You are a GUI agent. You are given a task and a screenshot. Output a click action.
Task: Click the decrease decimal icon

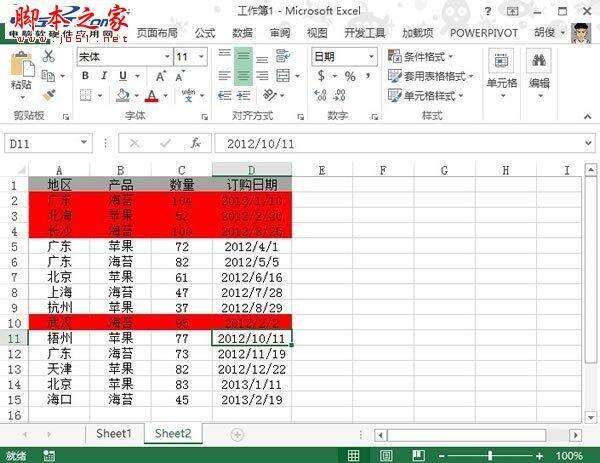coord(339,95)
